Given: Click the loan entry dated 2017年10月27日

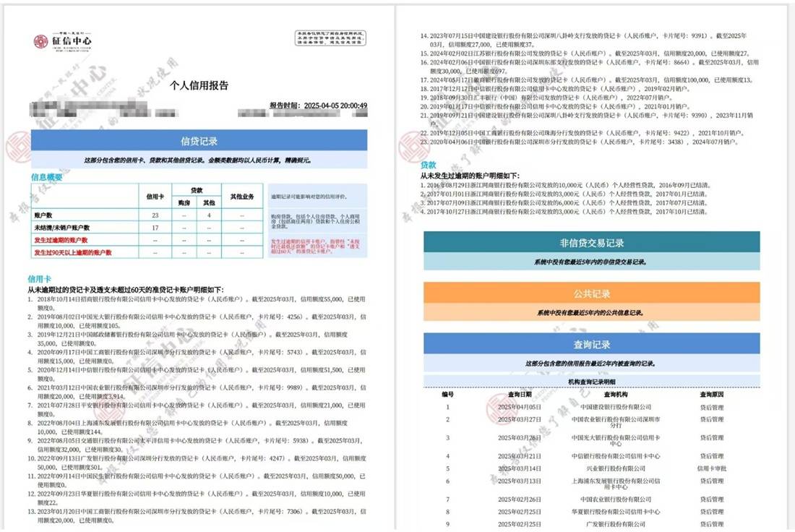Looking at the screenshot, I should tap(564, 212).
